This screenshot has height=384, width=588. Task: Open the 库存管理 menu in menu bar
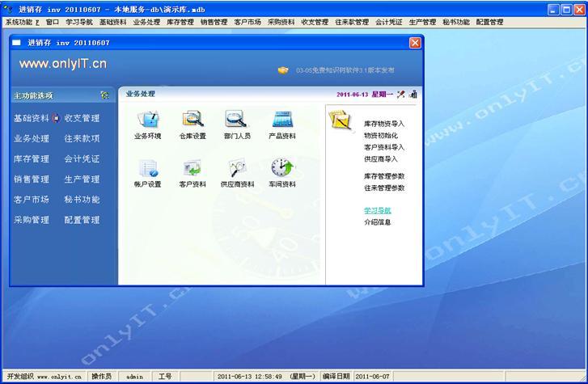pyautogui.click(x=180, y=23)
